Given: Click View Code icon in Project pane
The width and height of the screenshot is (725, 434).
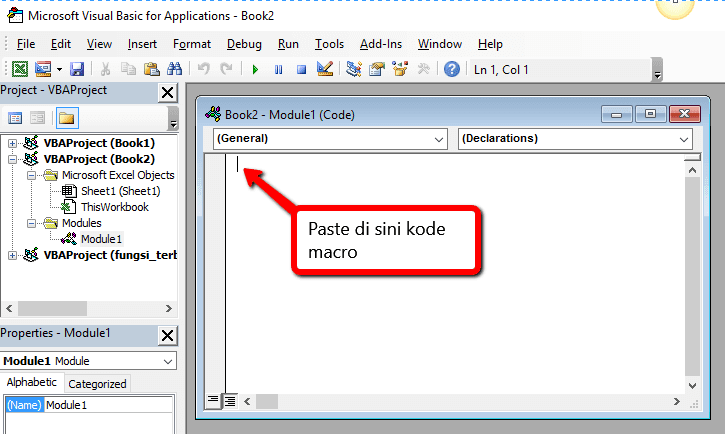Looking at the screenshot, I should (15, 118).
